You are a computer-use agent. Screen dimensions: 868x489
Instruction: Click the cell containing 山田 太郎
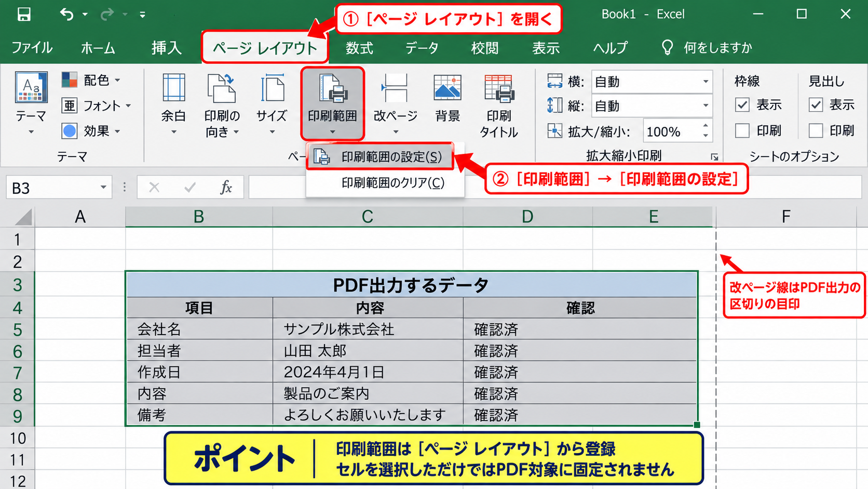368,351
